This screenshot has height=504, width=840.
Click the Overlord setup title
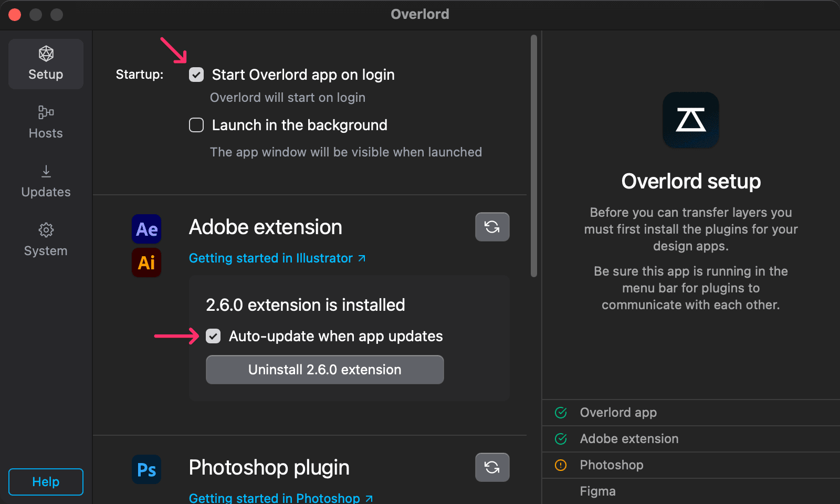tap(691, 181)
